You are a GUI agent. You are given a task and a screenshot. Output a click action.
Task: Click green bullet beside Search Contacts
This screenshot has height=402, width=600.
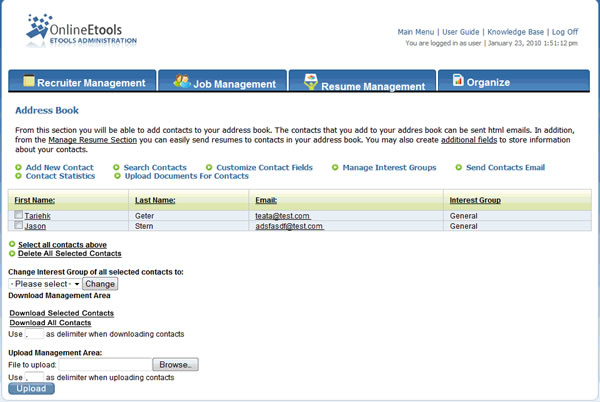click(x=117, y=168)
